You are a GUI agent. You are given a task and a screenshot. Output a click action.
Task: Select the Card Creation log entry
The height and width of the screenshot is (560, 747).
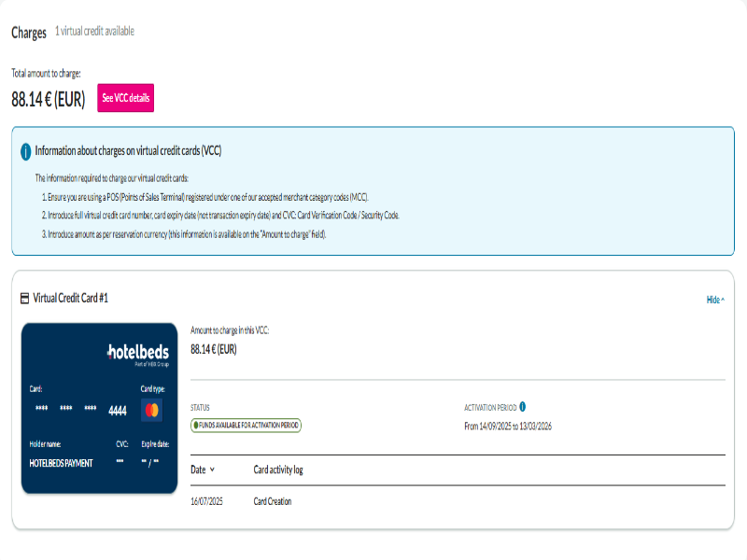(273, 501)
